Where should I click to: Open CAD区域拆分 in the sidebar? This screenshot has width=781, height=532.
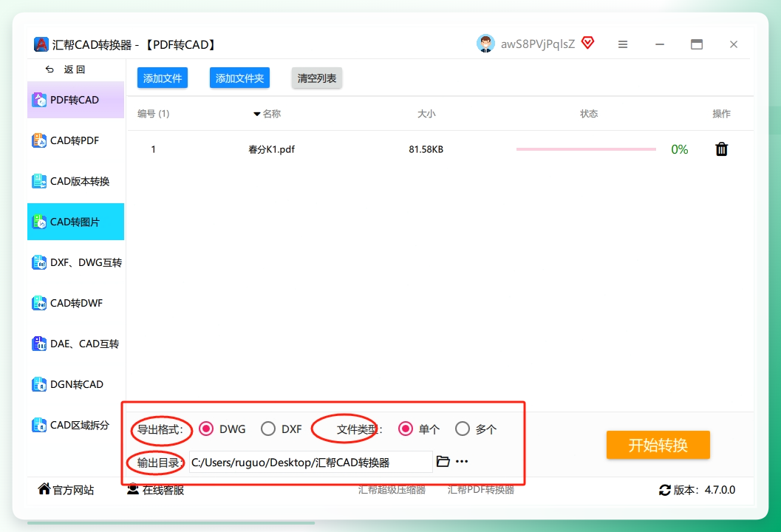click(75, 425)
